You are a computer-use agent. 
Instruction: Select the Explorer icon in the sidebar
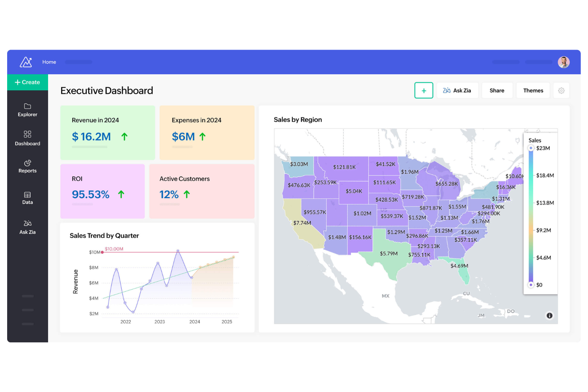pyautogui.click(x=27, y=110)
